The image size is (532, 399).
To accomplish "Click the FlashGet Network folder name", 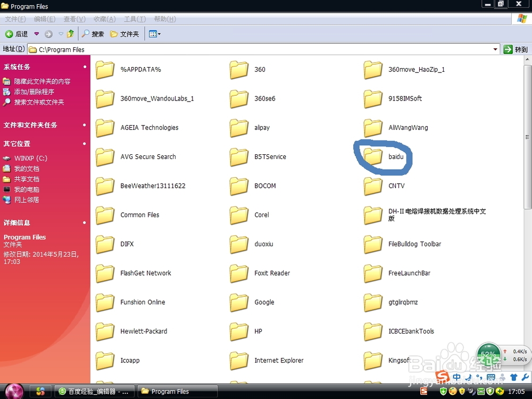I will click(x=146, y=273).
